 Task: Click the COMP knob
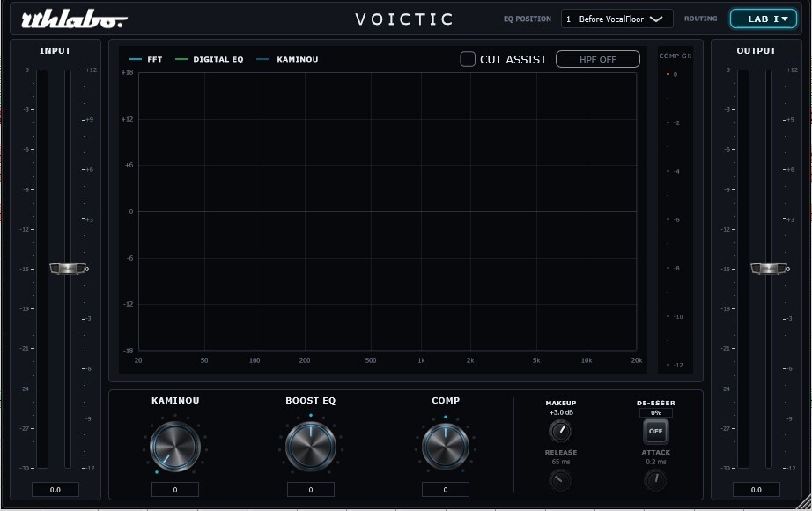click(x=446, y=446)
